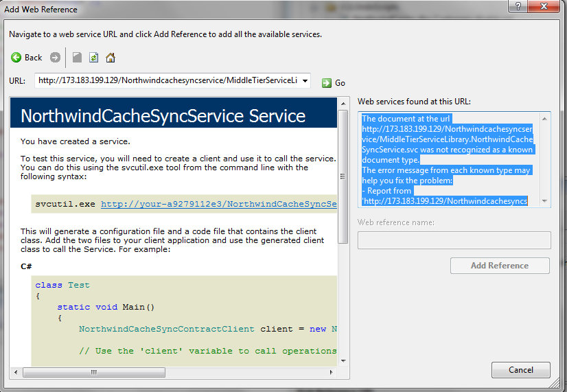Click the grey Forward arrow icon

[55, 58]
